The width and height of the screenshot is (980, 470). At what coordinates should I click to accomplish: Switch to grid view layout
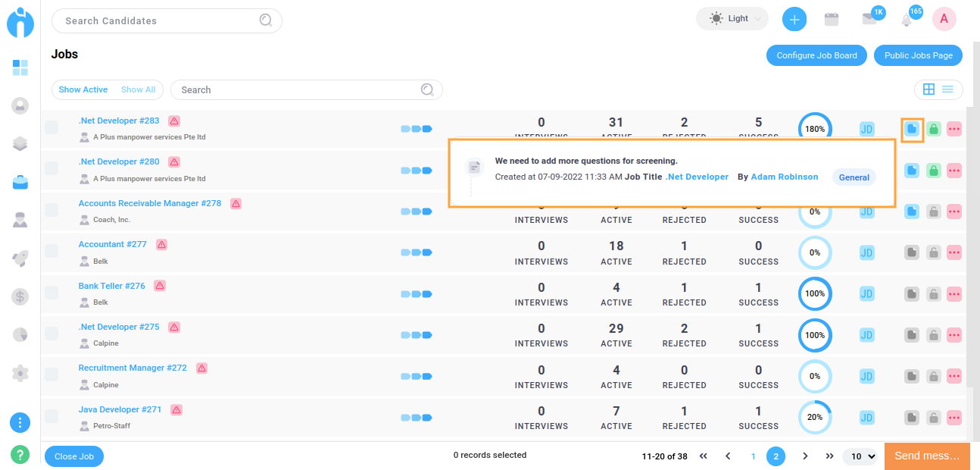tap(929, 89)
